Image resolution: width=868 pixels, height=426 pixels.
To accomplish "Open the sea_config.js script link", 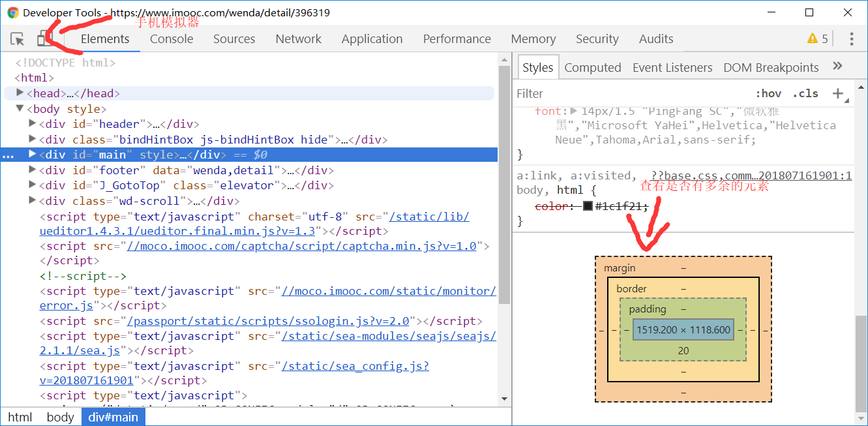I will (234, 373).
